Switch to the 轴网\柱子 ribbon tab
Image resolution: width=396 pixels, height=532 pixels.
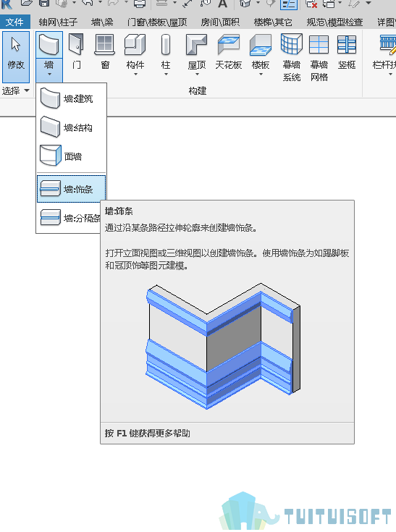58,22
